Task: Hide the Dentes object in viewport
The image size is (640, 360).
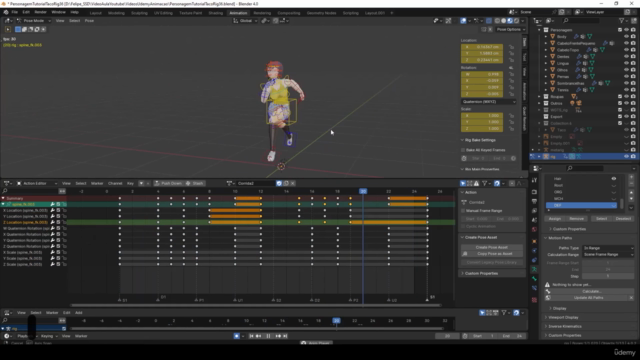Action: click(626, 56)
